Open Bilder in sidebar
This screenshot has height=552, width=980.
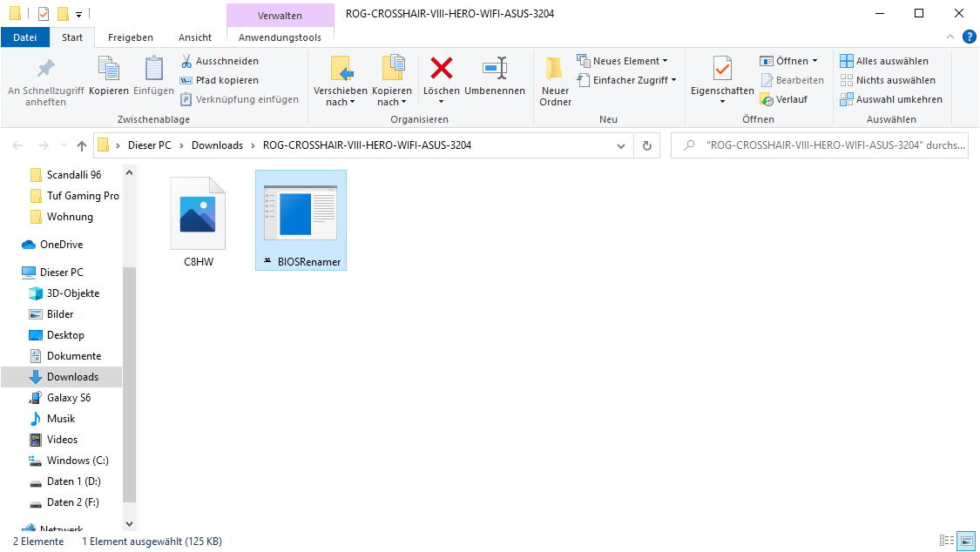[60, 314]
